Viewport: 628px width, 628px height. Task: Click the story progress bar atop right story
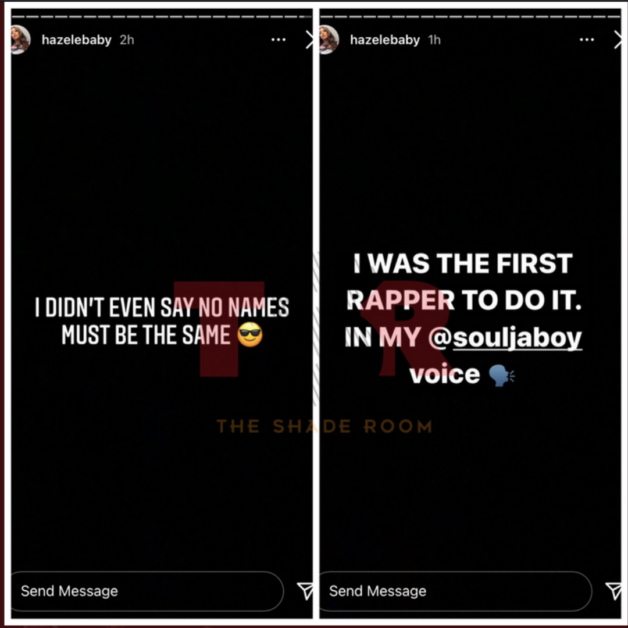pyautogui.click(x=470, y=17)
